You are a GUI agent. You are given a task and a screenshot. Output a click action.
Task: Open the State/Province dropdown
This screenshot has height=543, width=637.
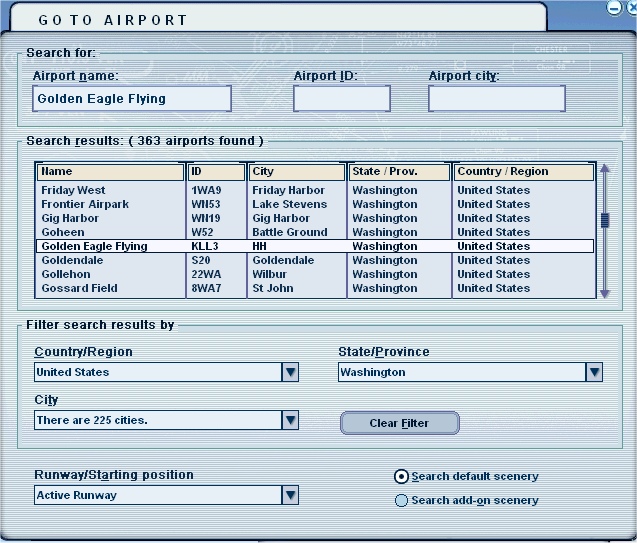click(x=594, y=372)
